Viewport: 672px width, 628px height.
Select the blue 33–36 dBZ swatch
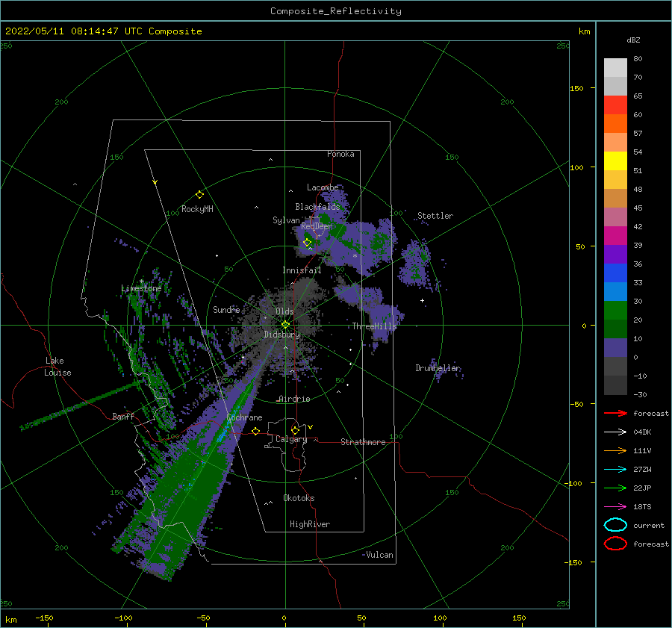[615, 273]
